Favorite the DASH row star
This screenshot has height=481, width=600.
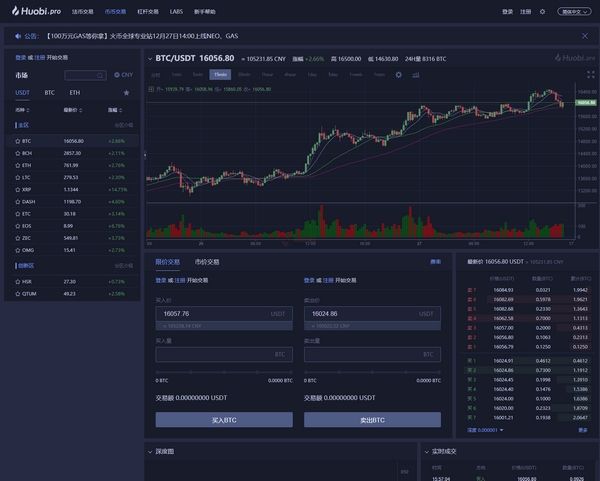click(x=18, y=202)
